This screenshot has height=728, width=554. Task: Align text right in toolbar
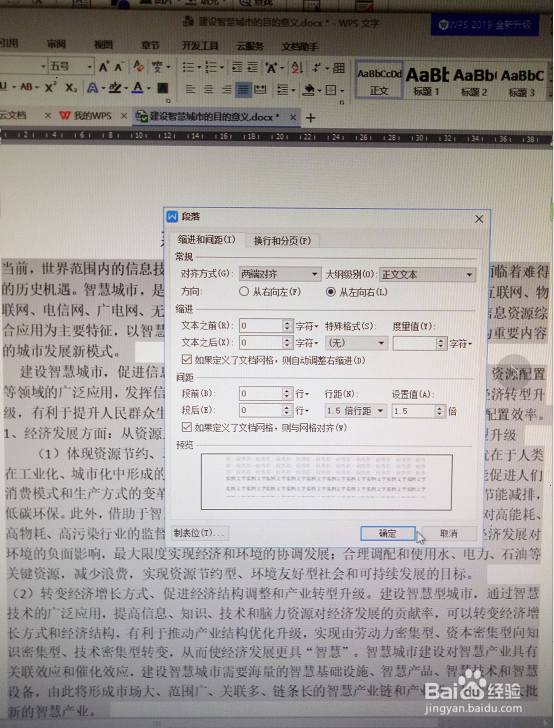coord(227,89)
